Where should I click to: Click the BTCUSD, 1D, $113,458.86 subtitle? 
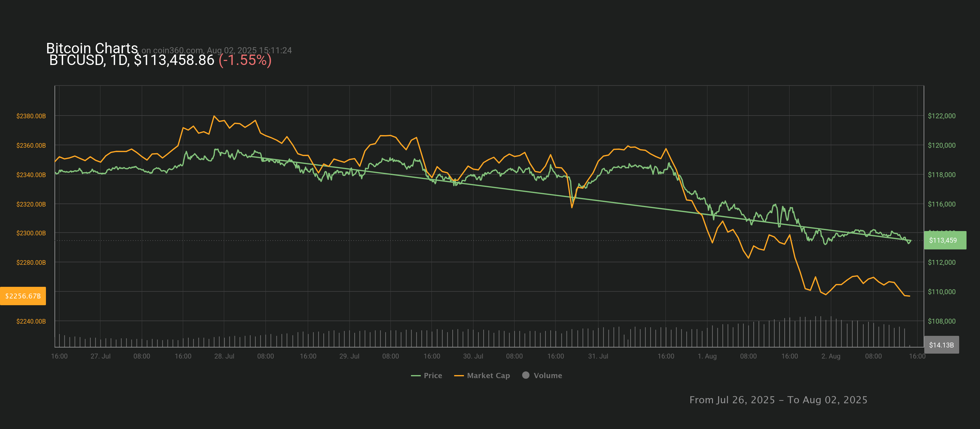[132, 60]
